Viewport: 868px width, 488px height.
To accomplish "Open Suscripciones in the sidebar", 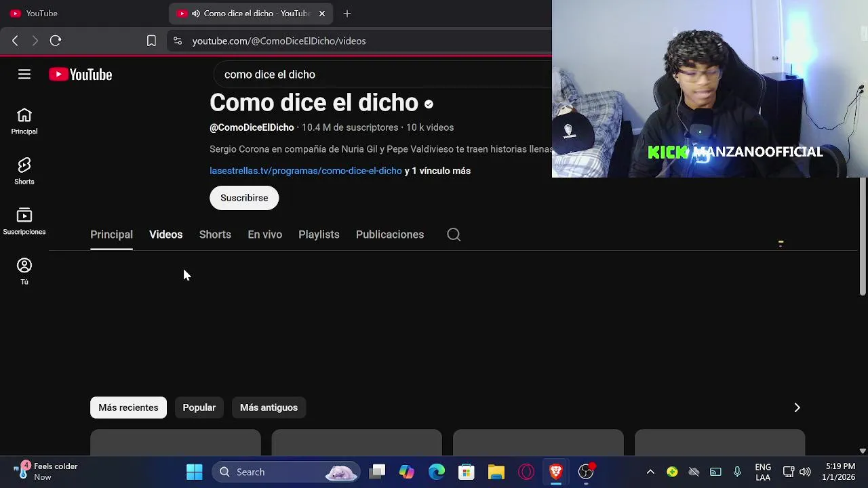I will pyautogui.click(x=24, y=222).
